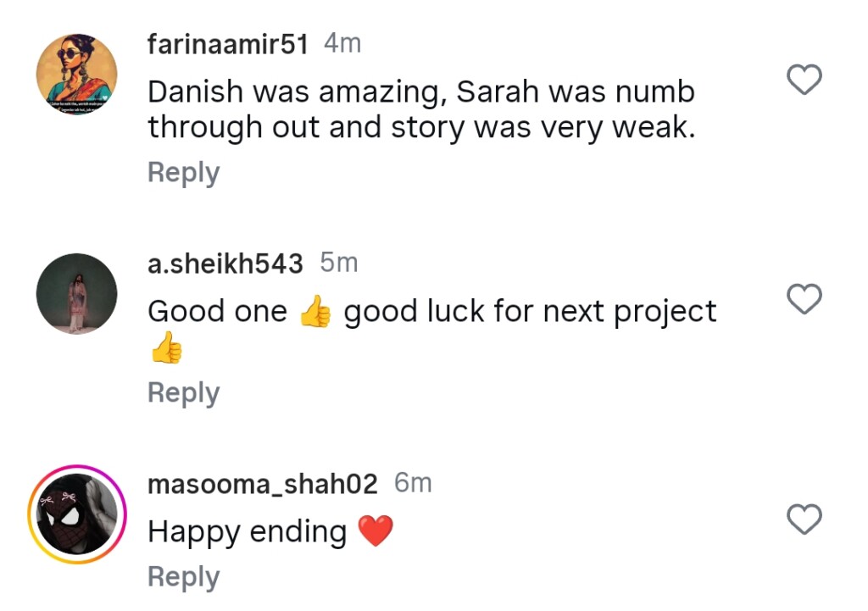The width and height of the screenshot is (868, 611).
Task: Like farinaamir51's comment with the heart
Action: [x=804, y=80]
